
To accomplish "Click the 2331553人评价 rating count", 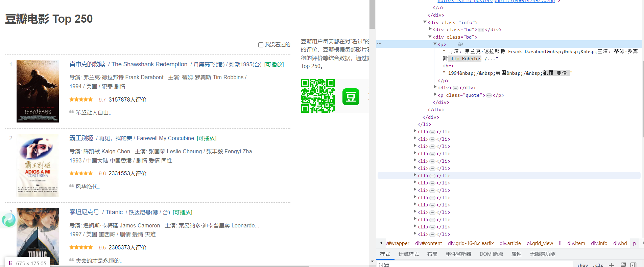I will click(127, 174).
